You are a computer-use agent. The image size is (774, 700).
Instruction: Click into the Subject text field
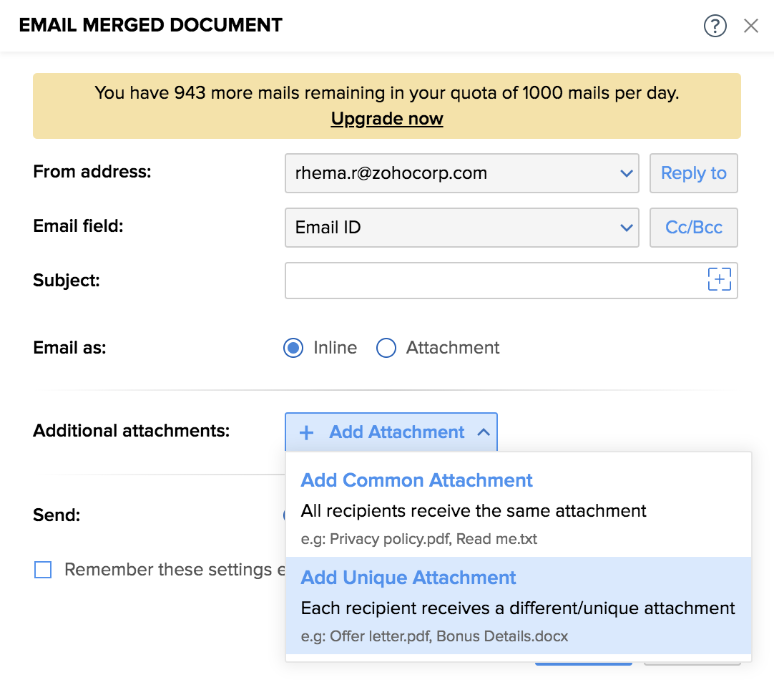(x=494, y=280)
